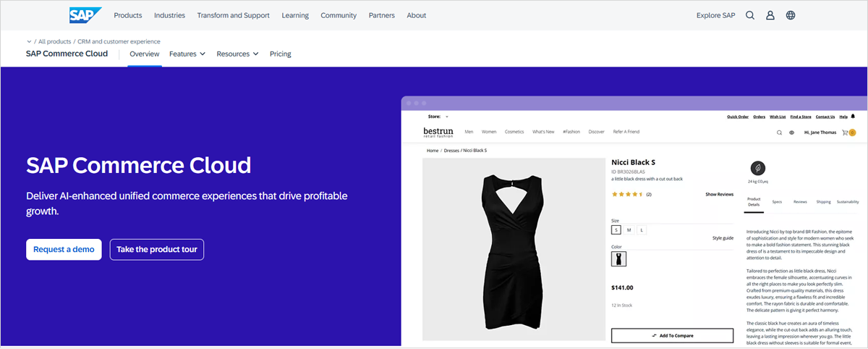This screenshot has width=868, height=349.
Task: Open the Products menu
Action: point(128,15)
